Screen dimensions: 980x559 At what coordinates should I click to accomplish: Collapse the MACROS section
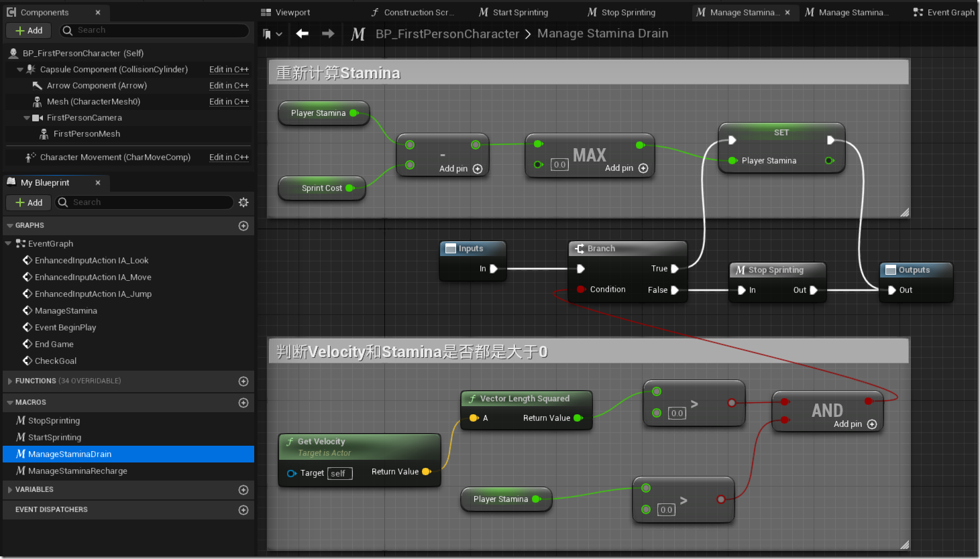[10, 403]
